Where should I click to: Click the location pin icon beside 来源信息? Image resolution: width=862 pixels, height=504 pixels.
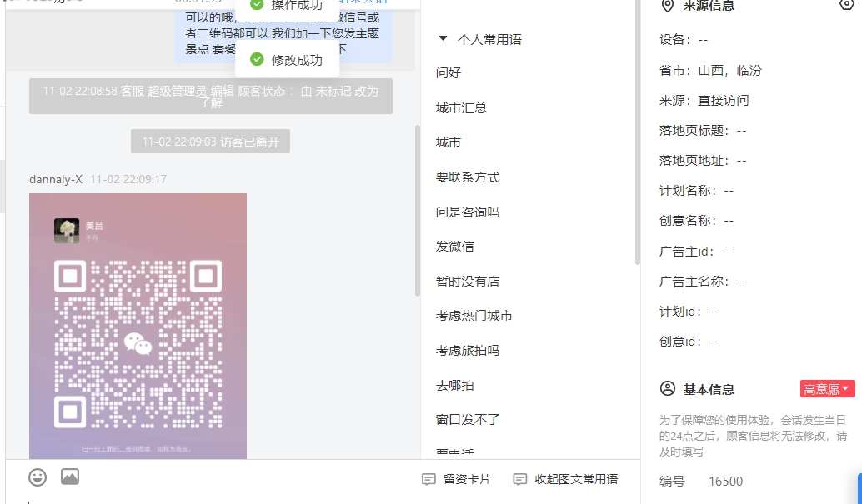click(668, 6)
